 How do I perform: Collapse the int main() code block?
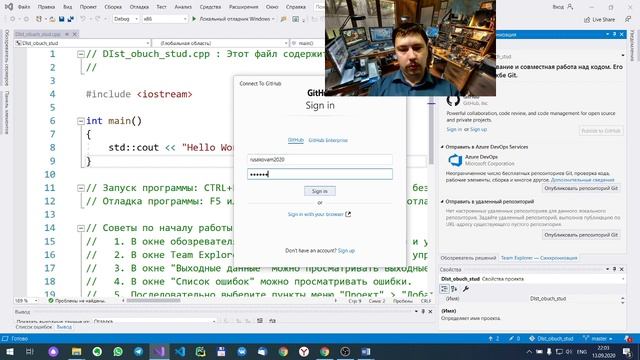pyautogui.click(x=81, y=121)
